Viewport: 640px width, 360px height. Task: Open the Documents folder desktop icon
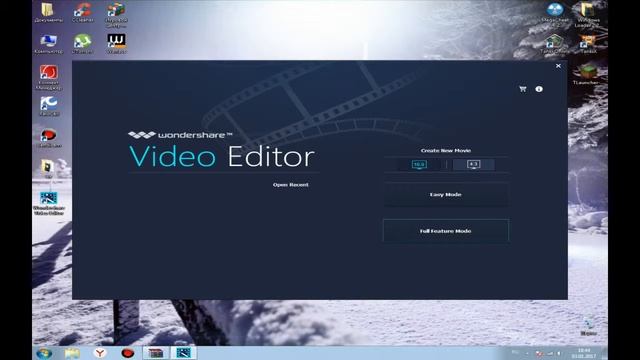pyautogui.click(x=49, y=12)
